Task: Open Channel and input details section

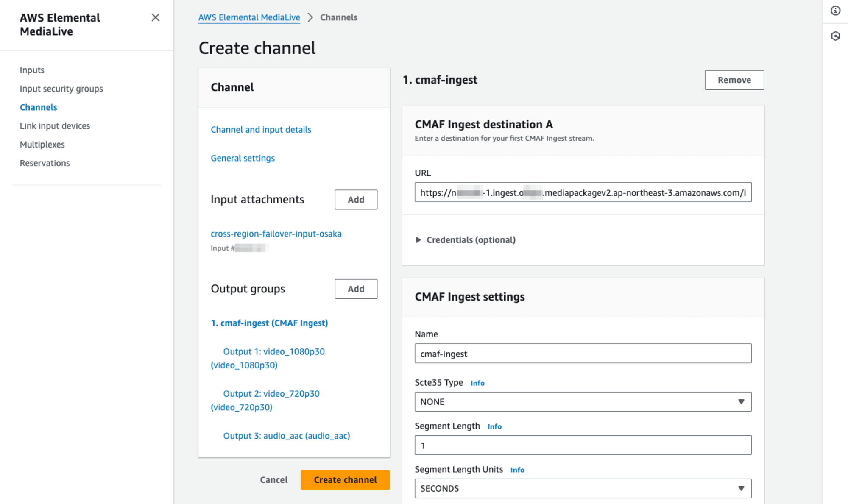Action: coord(261,130)
